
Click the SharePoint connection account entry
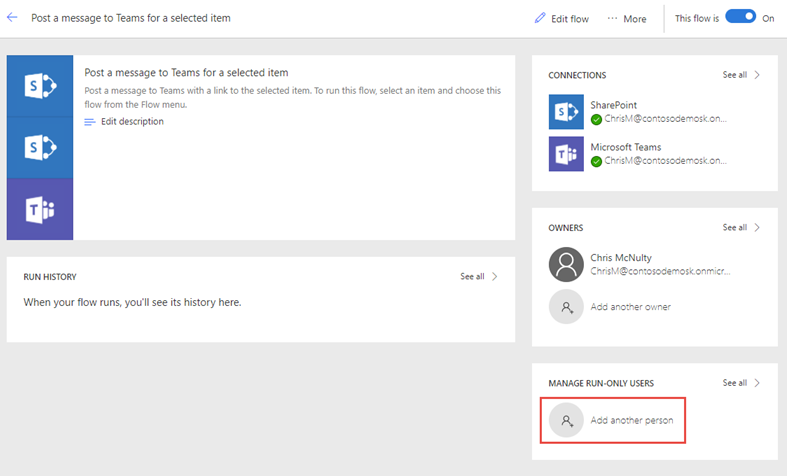658,119
